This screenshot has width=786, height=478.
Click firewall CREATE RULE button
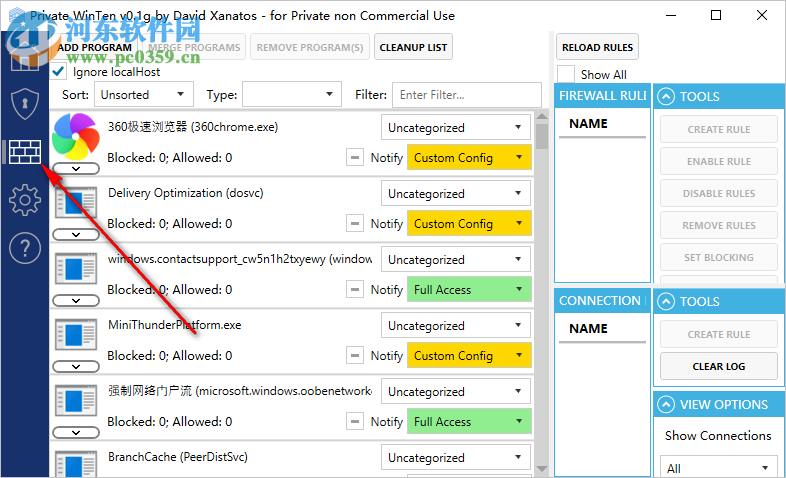click(x=718, y=129)
